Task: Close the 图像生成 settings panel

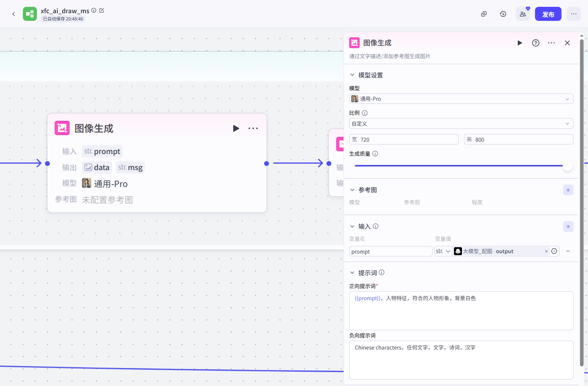Action: pyautogui.click(x=568, y=43)
